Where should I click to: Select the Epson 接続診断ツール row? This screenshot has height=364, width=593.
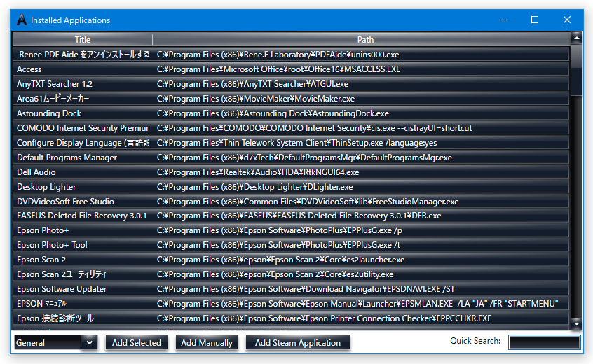click(x=291, y=318)
